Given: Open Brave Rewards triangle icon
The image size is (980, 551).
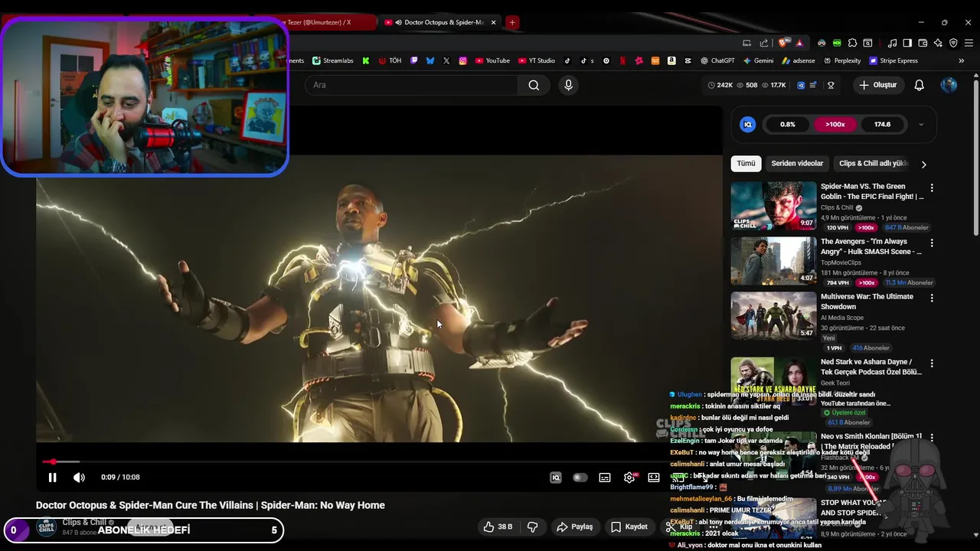Looking at the screenshot, I should [x=799, y=43].
